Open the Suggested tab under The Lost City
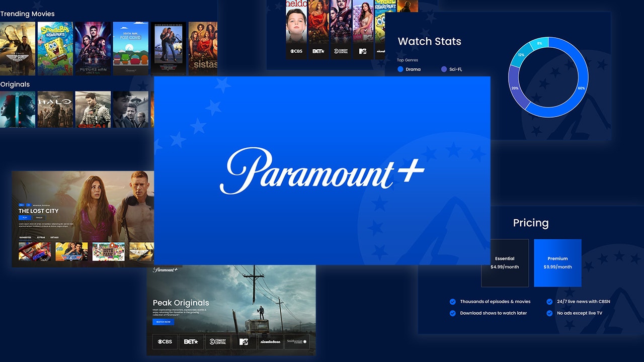 (25, 237)
